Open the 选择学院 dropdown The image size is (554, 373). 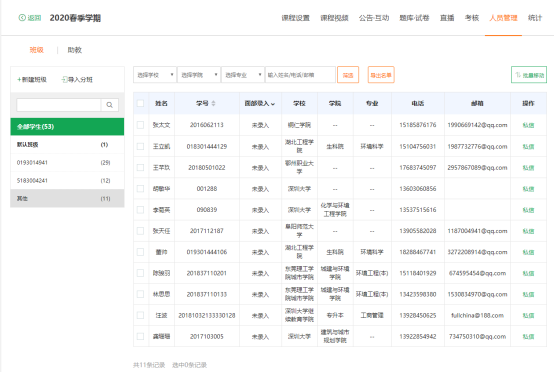(x=199, y=75)
